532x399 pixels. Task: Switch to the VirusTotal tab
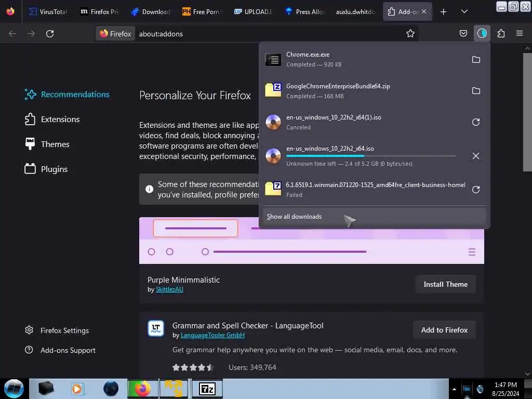(x=48, y=12)
